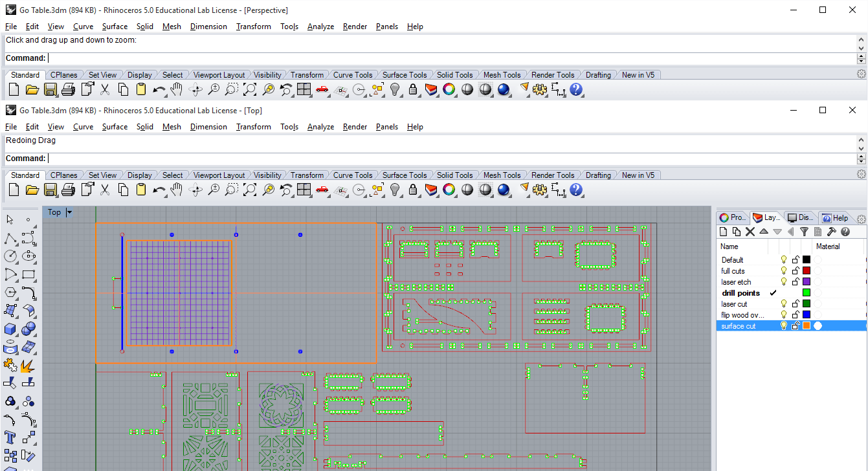Change orange color swatch of surface cut layer
This screenshot has height=471, width=868.
[x=807, y=326]
